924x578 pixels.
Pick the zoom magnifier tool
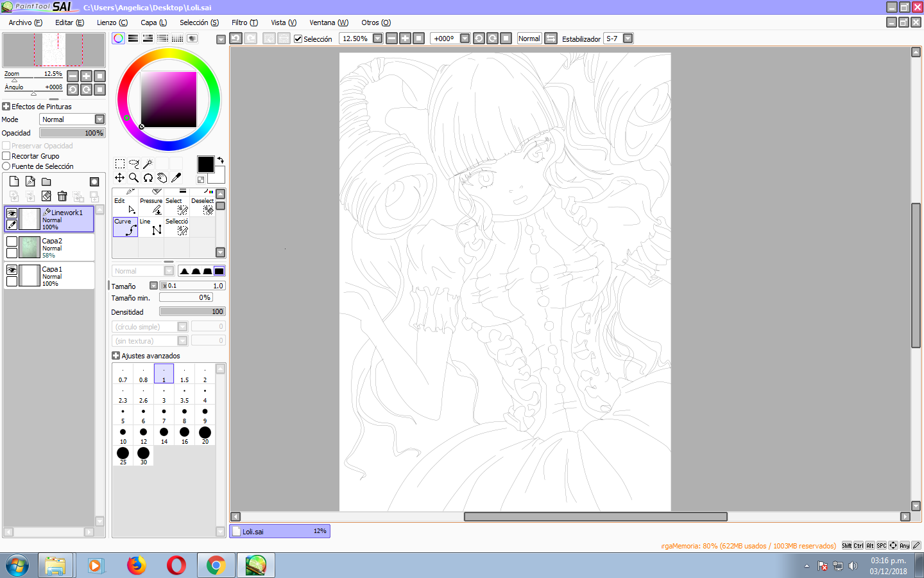tap(133, 178)
